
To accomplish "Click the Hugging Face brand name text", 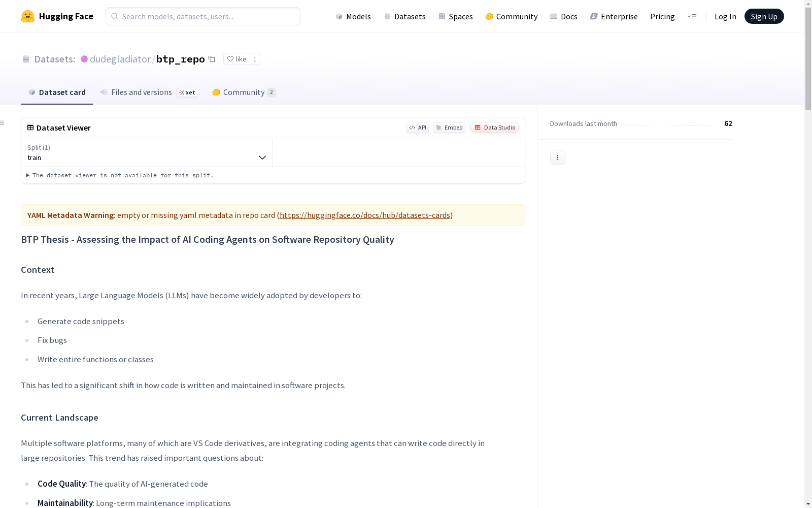I will pos(66,16).
